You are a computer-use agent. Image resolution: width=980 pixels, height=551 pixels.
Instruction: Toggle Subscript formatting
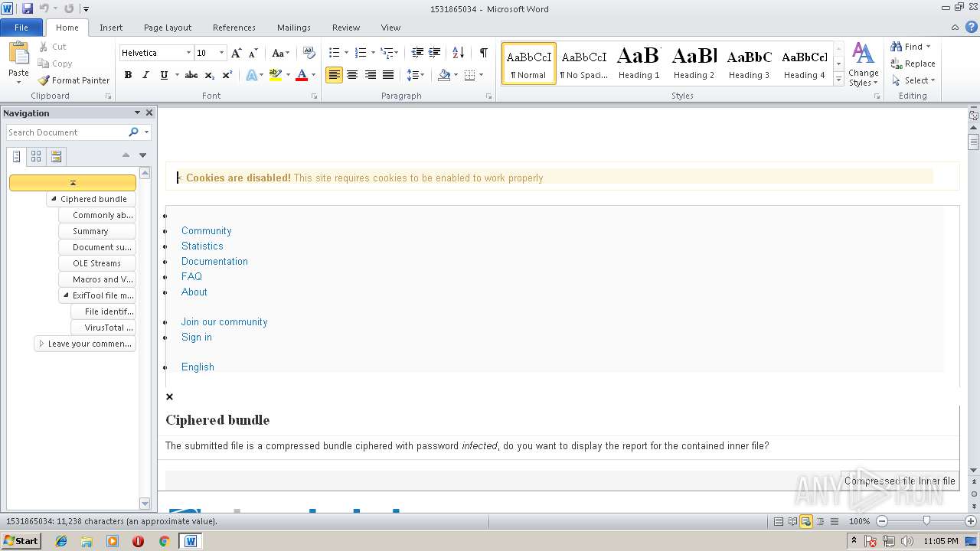[209, 75]
